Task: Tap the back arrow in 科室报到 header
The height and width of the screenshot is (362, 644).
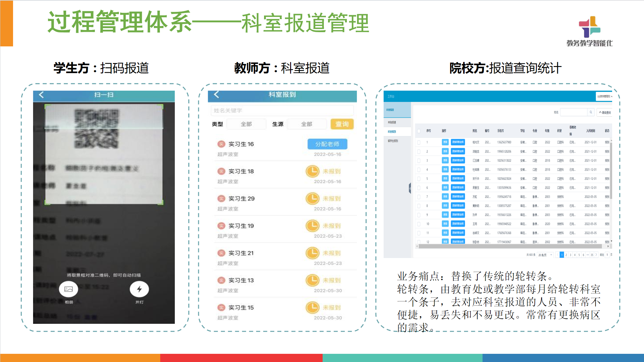Action: click(216, 95)
